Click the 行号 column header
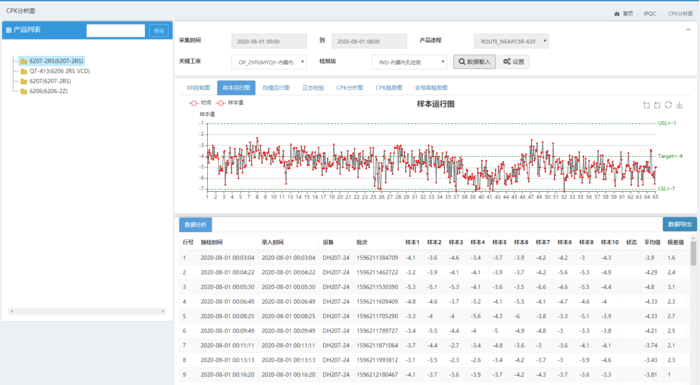Viewport: 700px width, 385px height. (188, 243)
